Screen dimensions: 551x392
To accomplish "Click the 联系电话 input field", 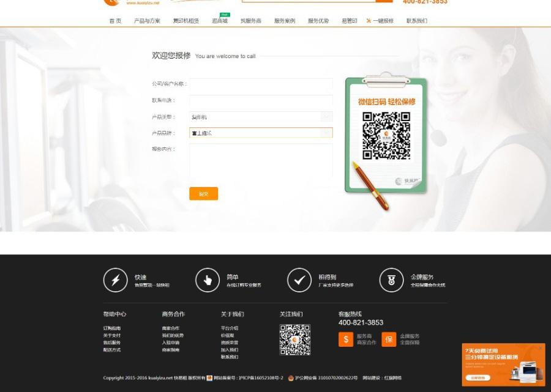I will coord(261,100).
